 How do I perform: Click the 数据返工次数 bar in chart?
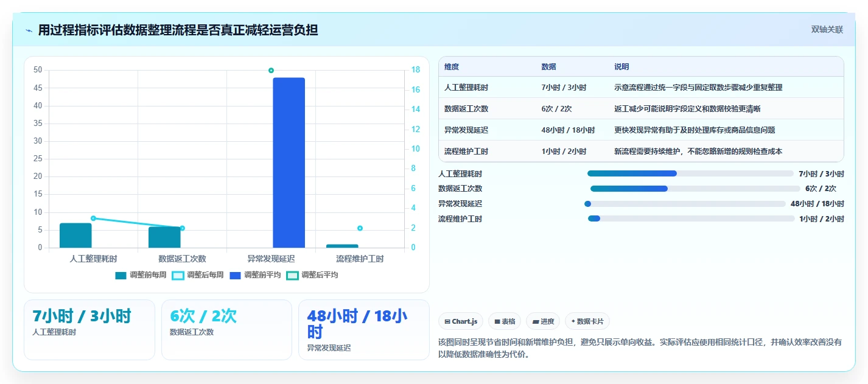click(x=164, y=237)
